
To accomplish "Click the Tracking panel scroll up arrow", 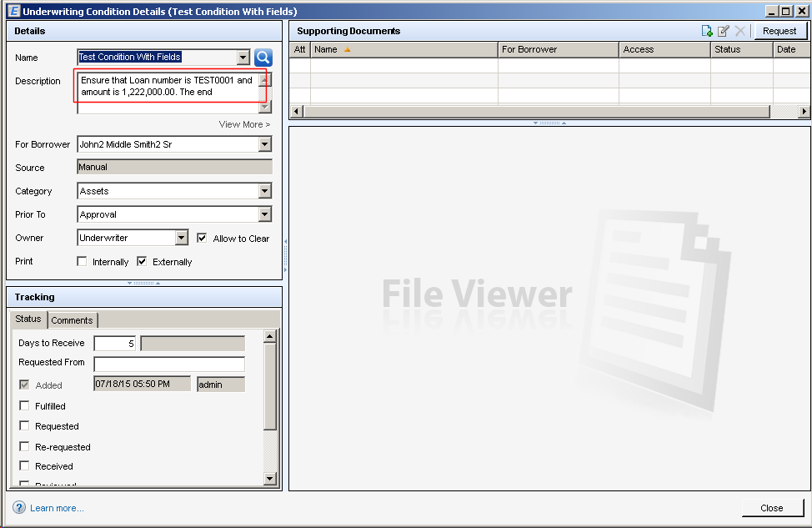I will click(x=270, y=336).
